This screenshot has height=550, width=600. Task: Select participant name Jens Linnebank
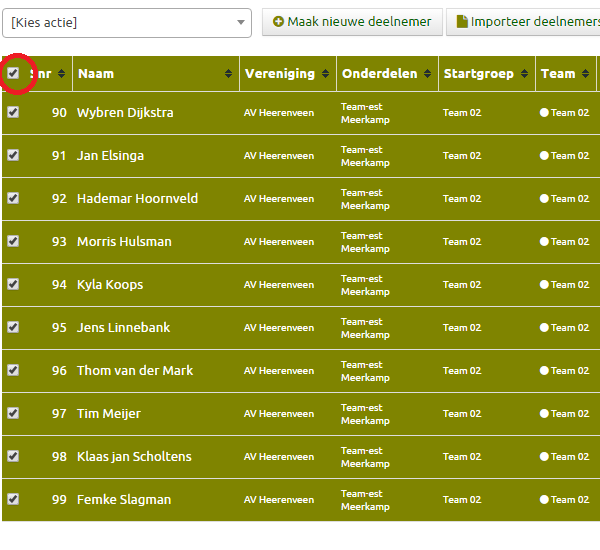pyautogui.click(x=123, y=328)
